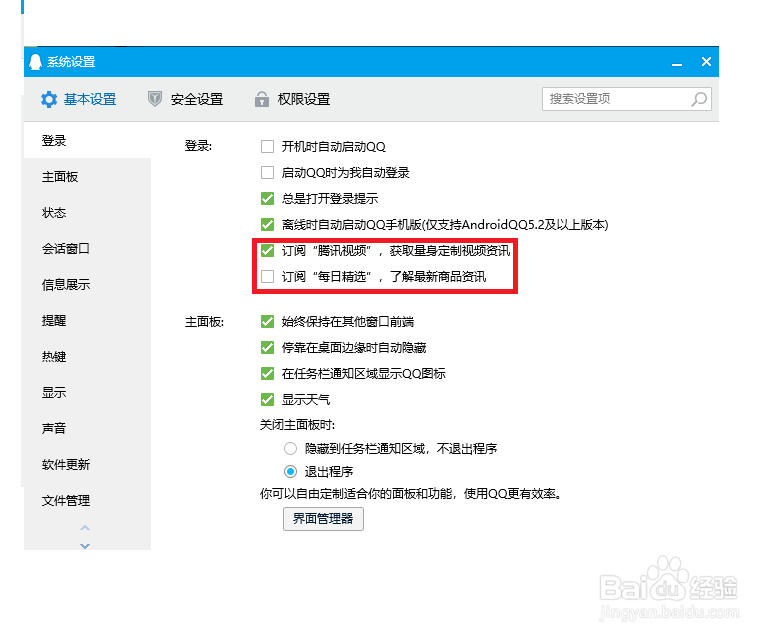The image size is (781, 639).
Task: Switch to the 安全设置 tab
Action: click(185, 99)
